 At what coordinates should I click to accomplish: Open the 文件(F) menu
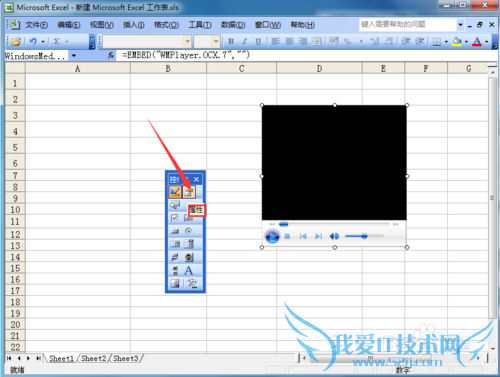(x=36, y=25)
